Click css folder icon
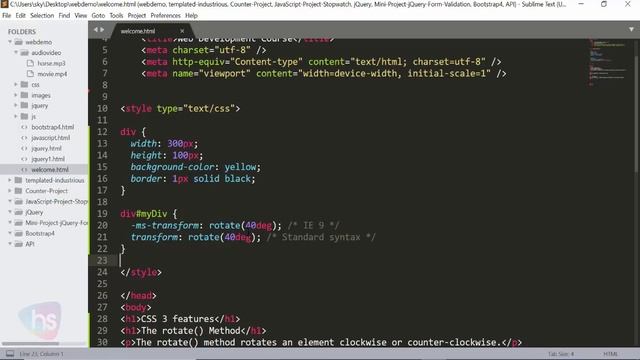This screenshot has width=640, height=360. (24, 84)
